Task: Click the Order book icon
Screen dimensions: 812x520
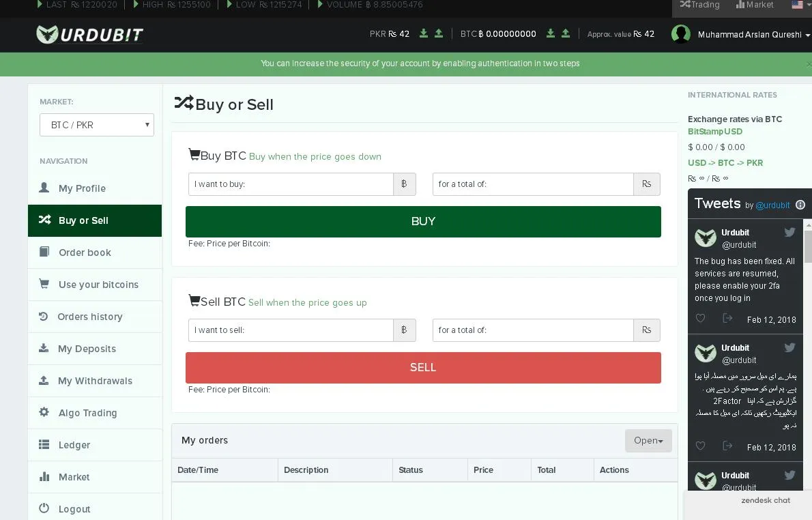Action: [x=44, y=252]
